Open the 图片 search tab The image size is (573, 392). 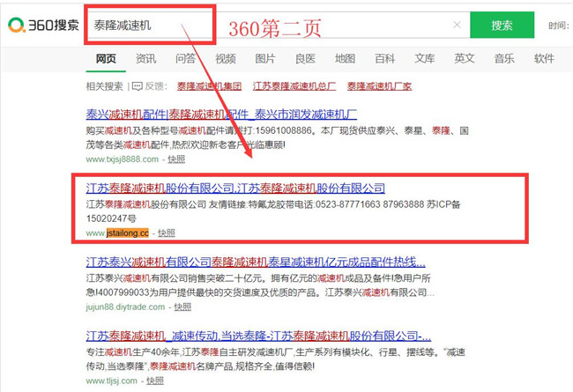265,59
